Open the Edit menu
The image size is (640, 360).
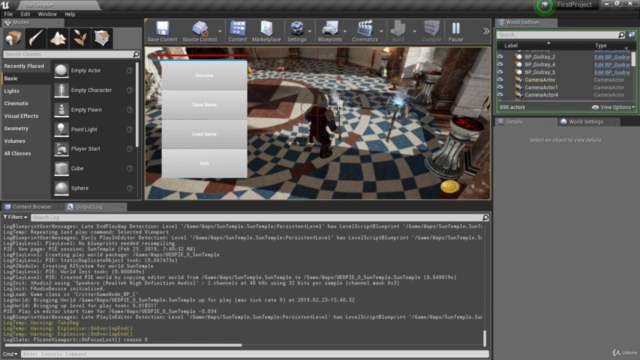pos(25,14)
